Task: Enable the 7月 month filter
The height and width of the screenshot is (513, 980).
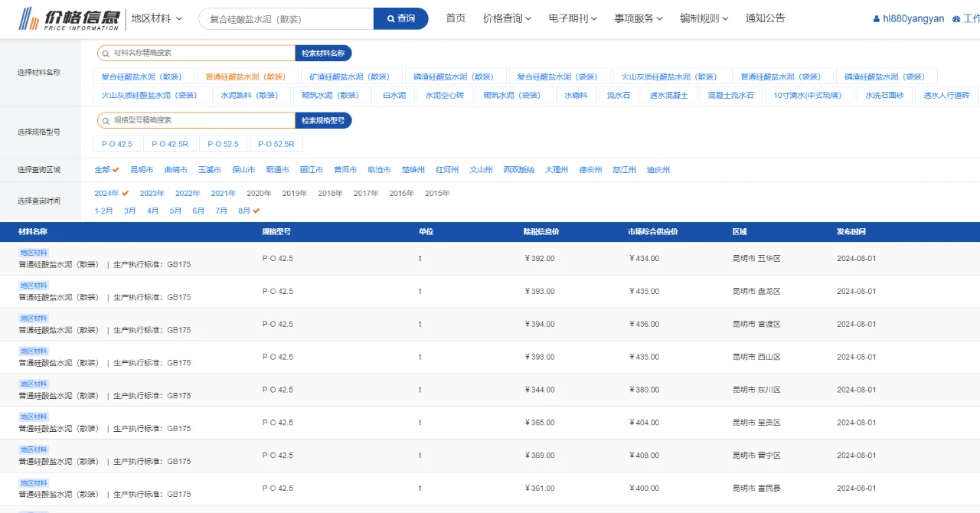Action: (x=220, y=211)
